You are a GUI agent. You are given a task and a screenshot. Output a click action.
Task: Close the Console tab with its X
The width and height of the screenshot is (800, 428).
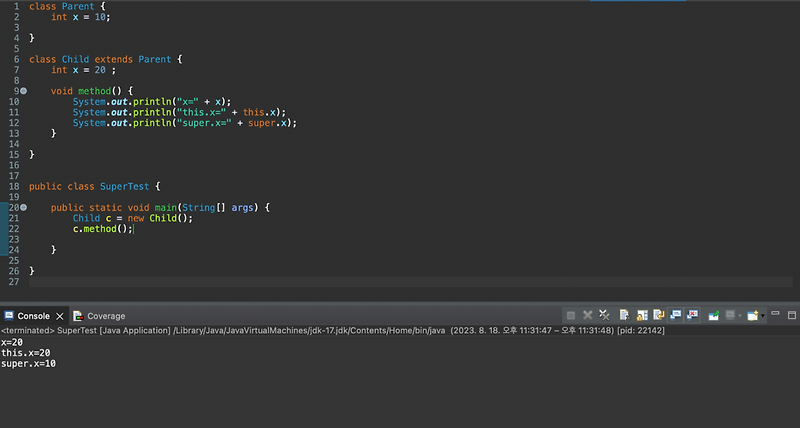[60, 316]
